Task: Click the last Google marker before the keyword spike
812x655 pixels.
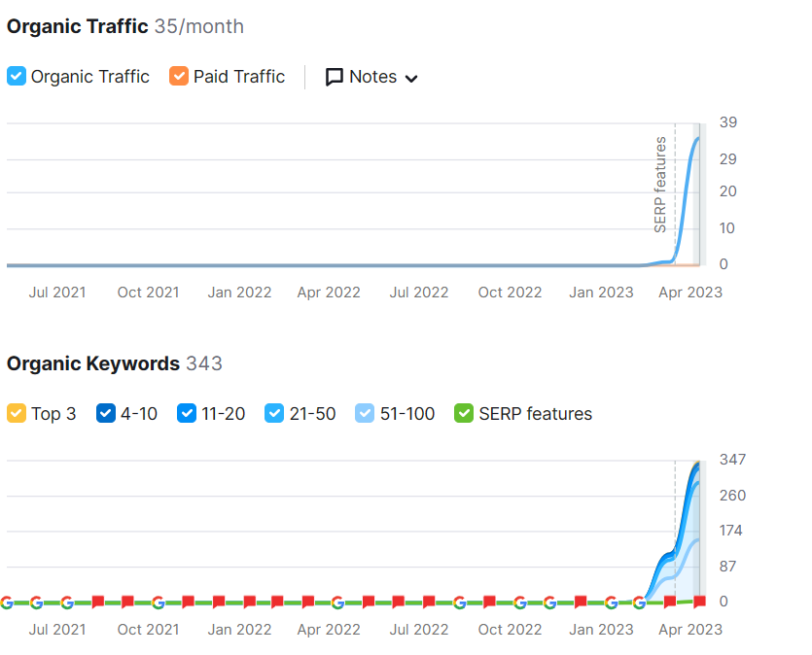Action: tap(639, 603)
